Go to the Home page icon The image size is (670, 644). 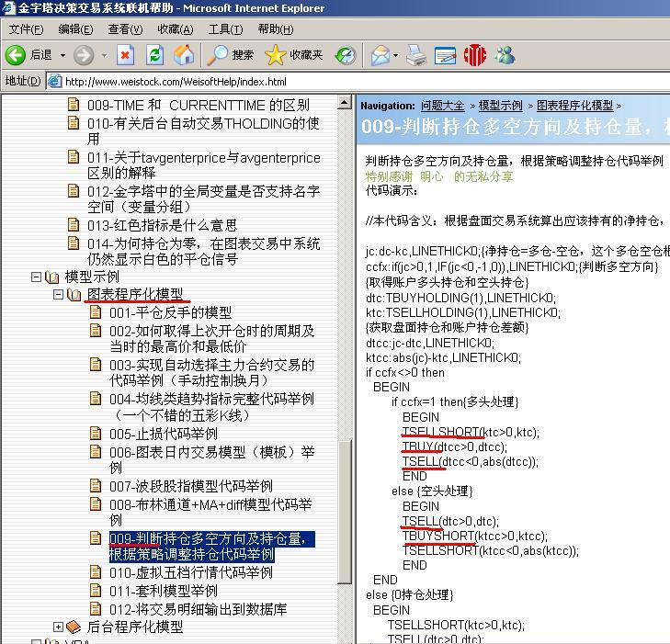point(184,55)
